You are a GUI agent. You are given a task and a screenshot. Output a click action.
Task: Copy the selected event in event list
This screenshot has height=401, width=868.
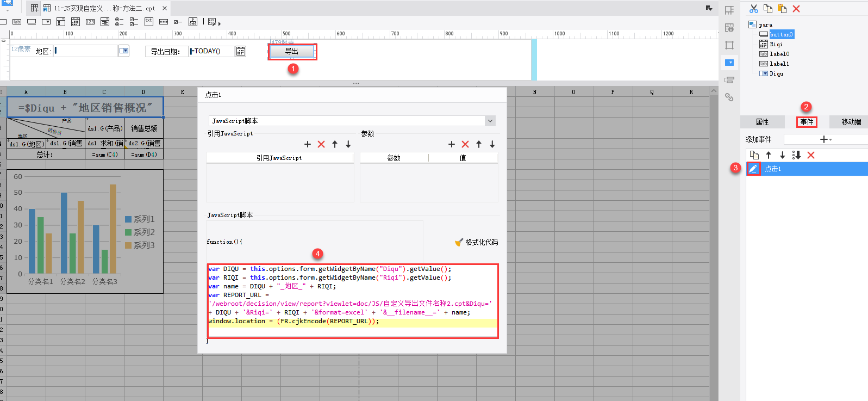pyautogui.click(x=754, y=155)
